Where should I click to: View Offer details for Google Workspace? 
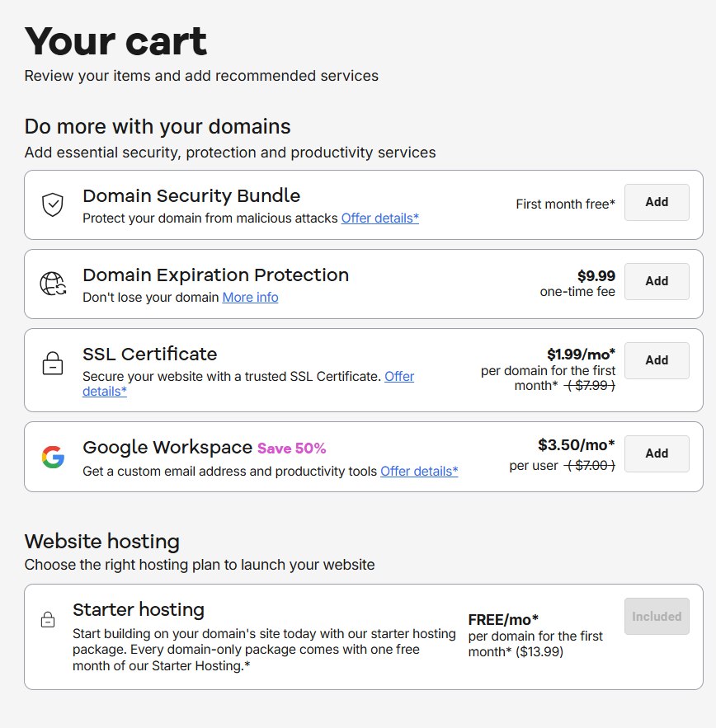(419, 471)
